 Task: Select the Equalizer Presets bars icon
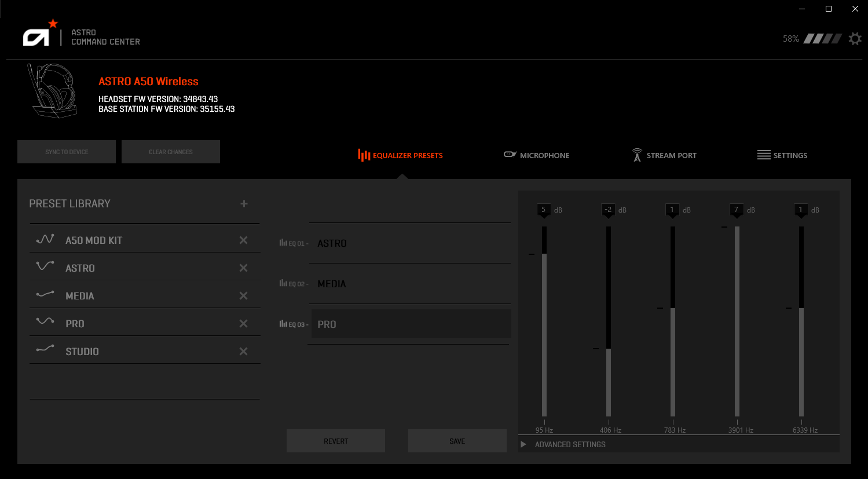(x=364, y=155)
